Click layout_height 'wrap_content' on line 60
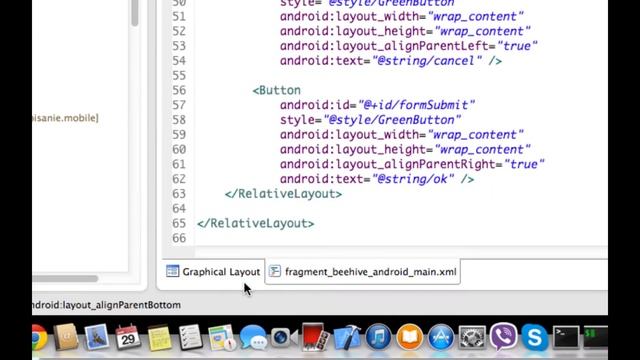 482,149
